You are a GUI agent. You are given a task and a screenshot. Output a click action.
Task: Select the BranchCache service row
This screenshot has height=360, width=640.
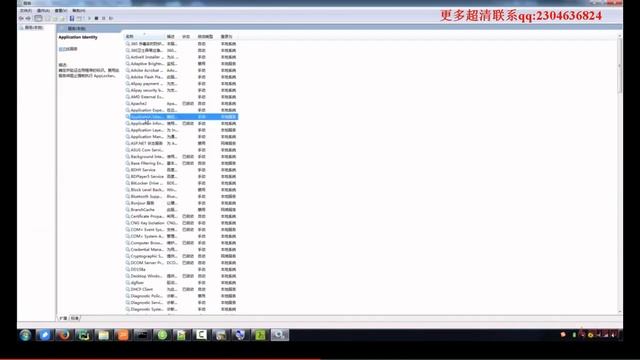click(181, 209)
